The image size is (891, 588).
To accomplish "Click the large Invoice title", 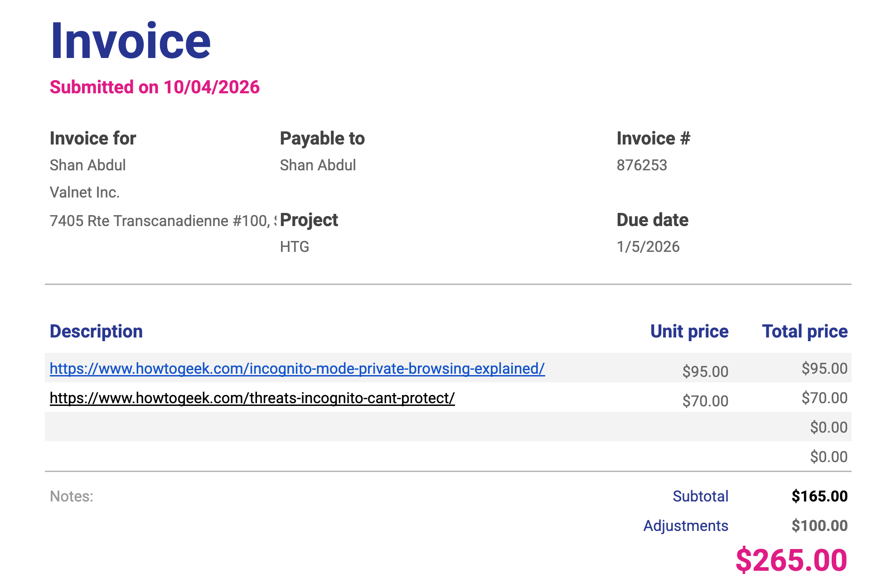I will tap(131, 41).
